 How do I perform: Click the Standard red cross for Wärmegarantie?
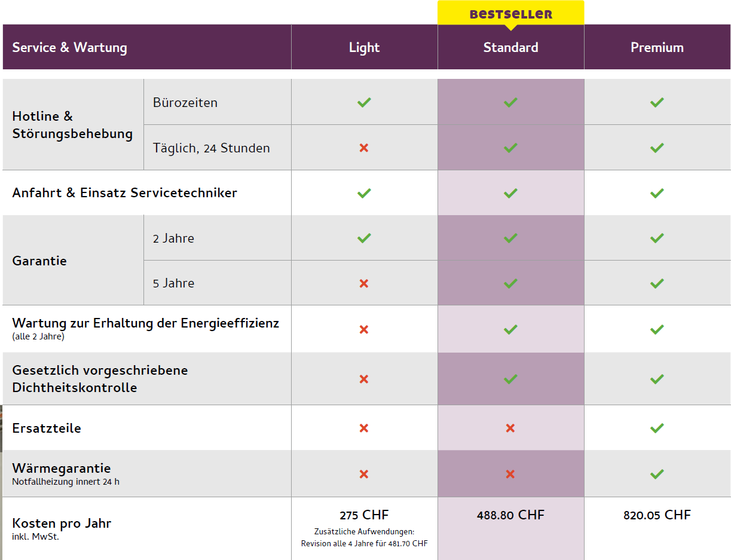[510, 474]
